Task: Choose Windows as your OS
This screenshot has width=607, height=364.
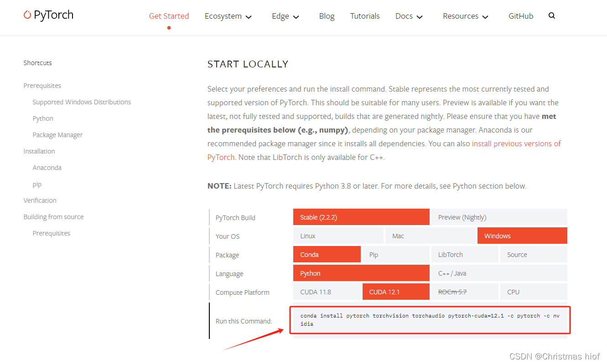Action: point(522,236)
